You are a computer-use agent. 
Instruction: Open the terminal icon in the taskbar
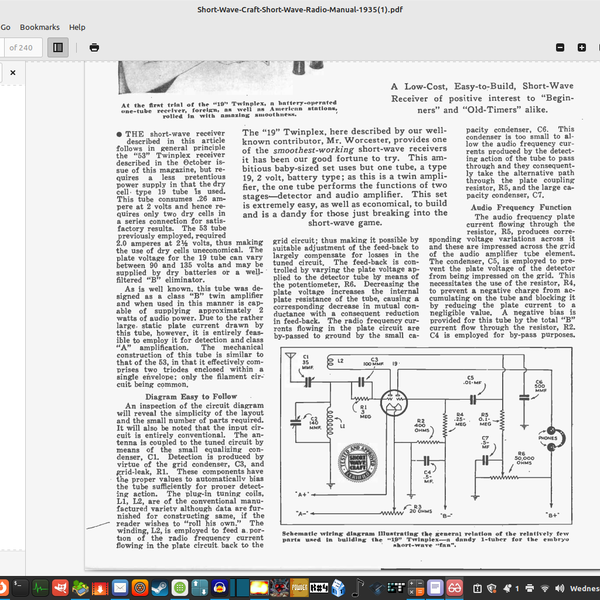20,587
